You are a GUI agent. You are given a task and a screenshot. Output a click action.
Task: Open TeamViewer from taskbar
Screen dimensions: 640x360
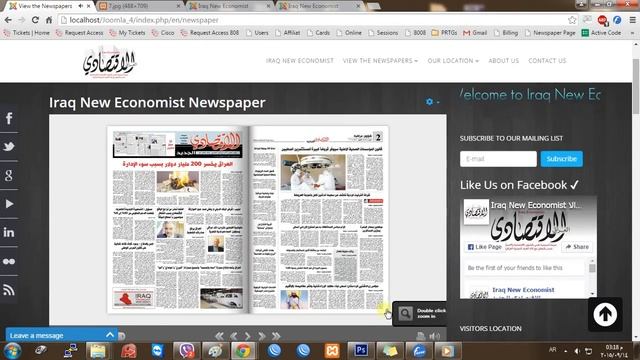coord(157,350)
